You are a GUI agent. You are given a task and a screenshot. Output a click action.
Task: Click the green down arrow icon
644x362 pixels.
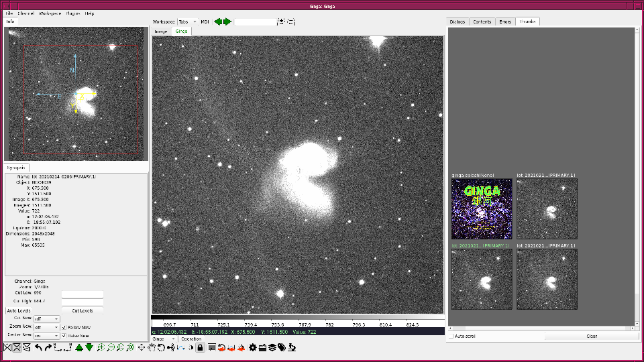(89, 347)
